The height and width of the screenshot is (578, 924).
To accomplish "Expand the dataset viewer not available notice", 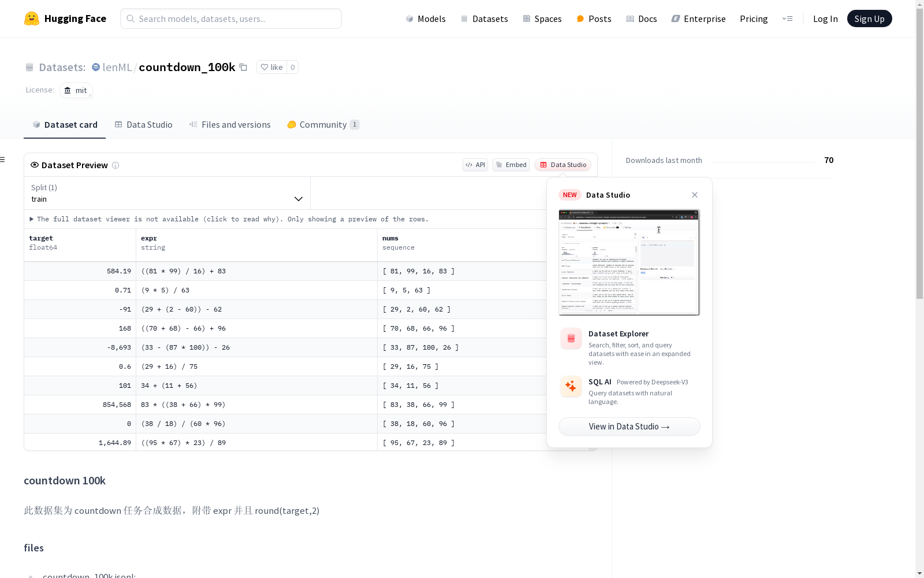I will click(229, 219).
